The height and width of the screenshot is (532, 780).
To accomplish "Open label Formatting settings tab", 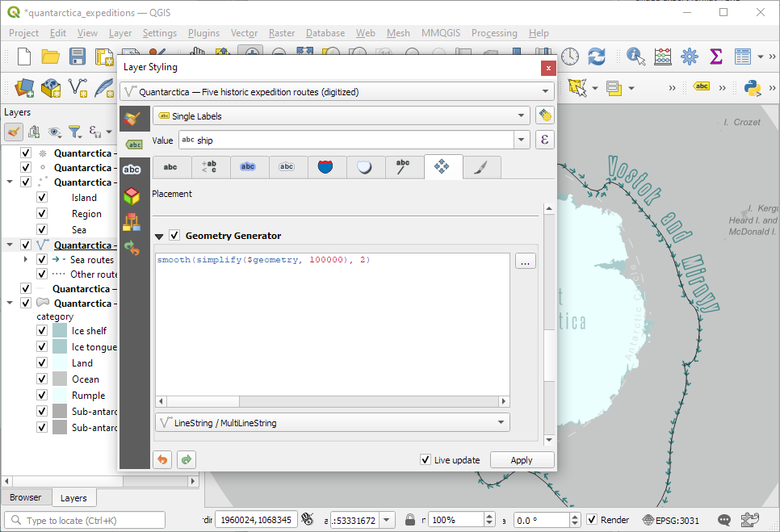I will (x=209, y=167).
